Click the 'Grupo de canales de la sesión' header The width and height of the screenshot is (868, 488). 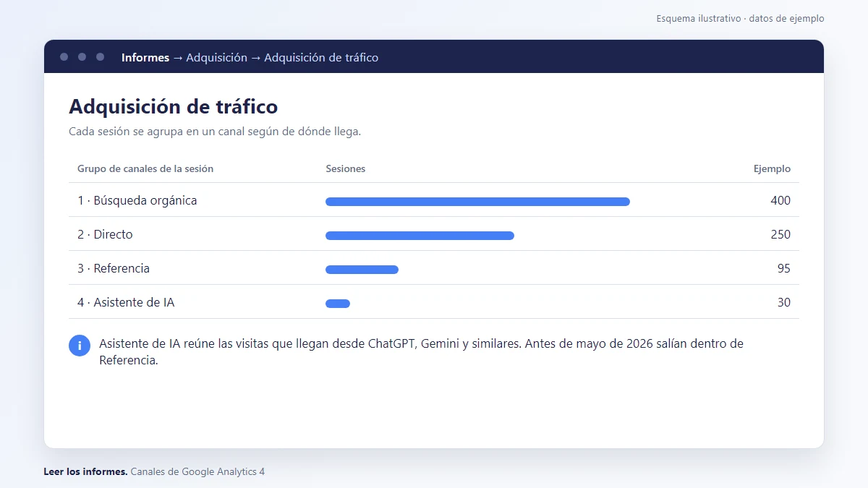(x=145, y=168)
